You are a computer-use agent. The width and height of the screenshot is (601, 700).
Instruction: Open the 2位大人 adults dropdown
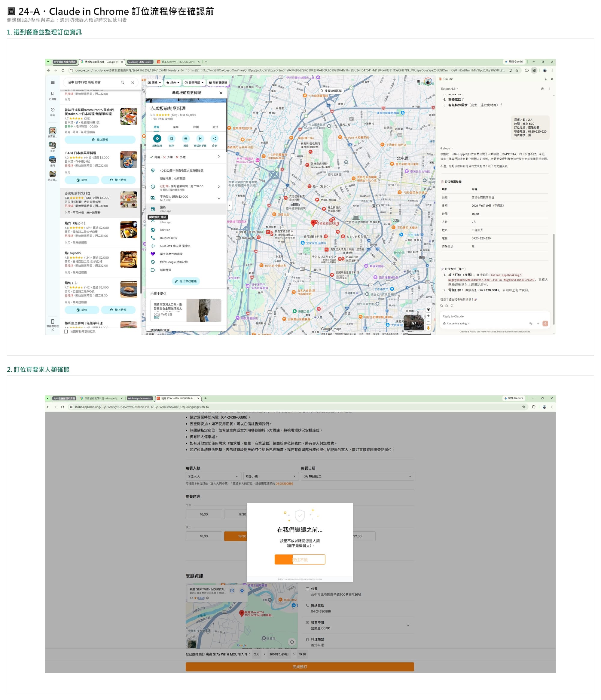point(213,476)
